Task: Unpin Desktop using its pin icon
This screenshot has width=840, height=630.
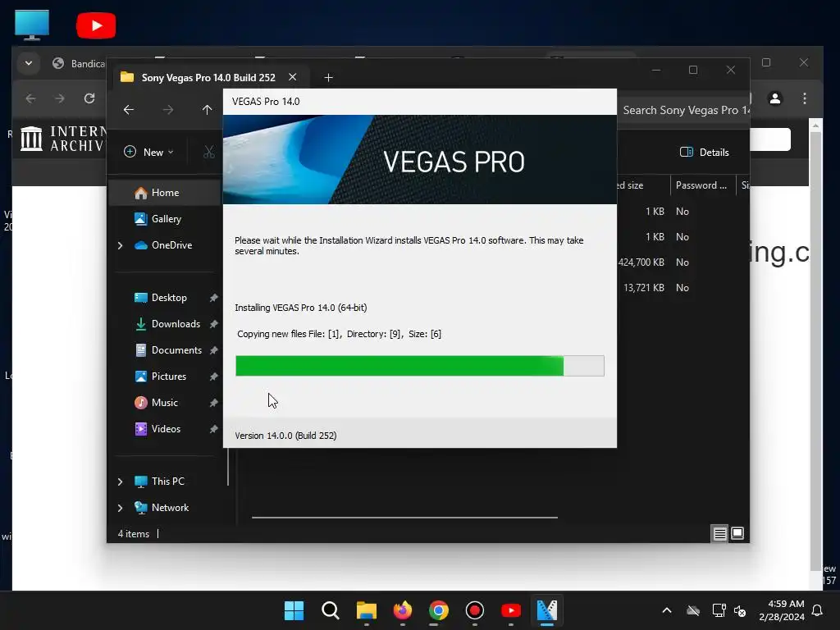Action: click(x=214, y=298)
